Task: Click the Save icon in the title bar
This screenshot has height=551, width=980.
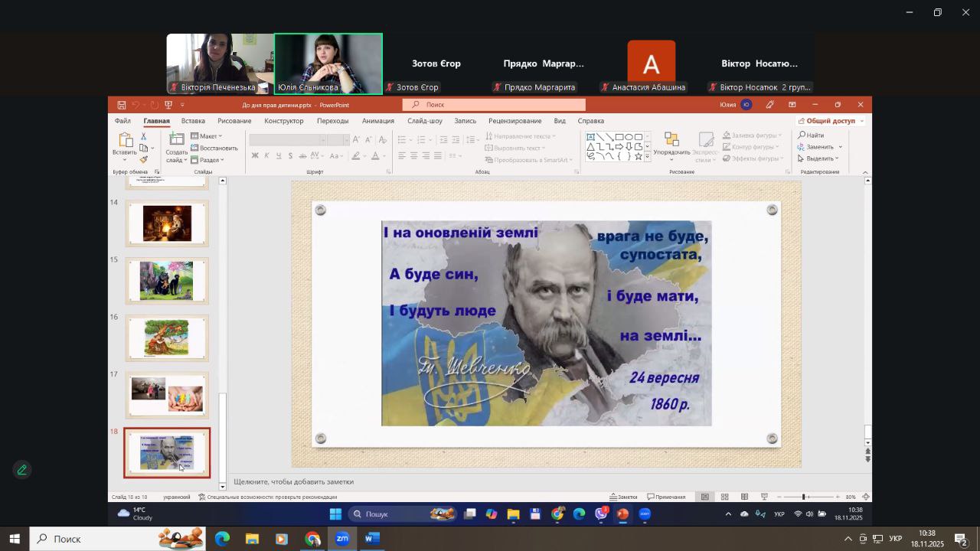Action: (x=122, y=105)
